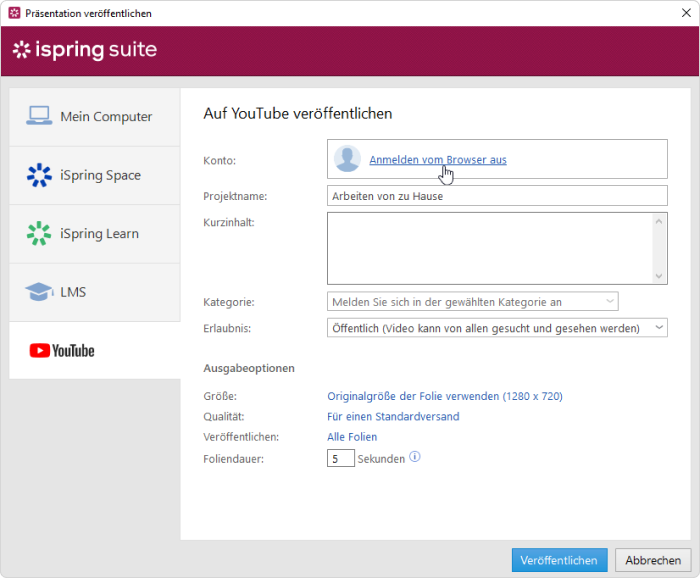Click the Konto: label
The height and width of the screenshot is (578, 700).
(220, 161)
